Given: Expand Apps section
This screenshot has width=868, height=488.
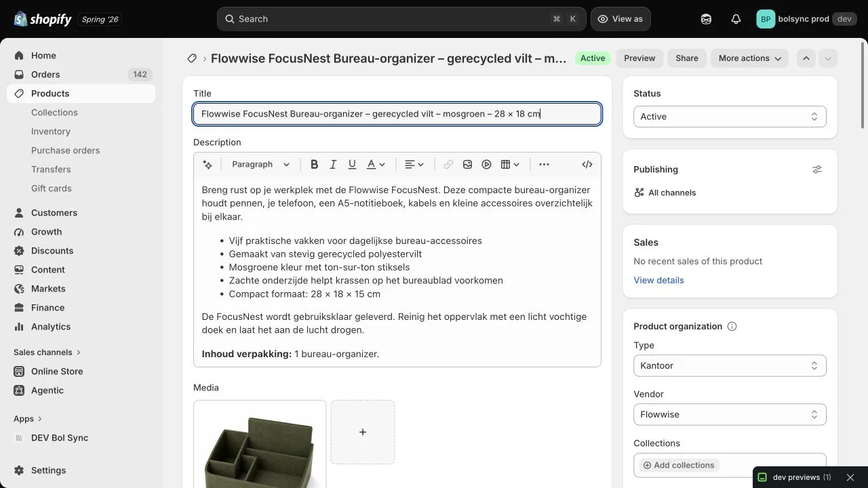Looking at the screenshot, I should point(28,419).
